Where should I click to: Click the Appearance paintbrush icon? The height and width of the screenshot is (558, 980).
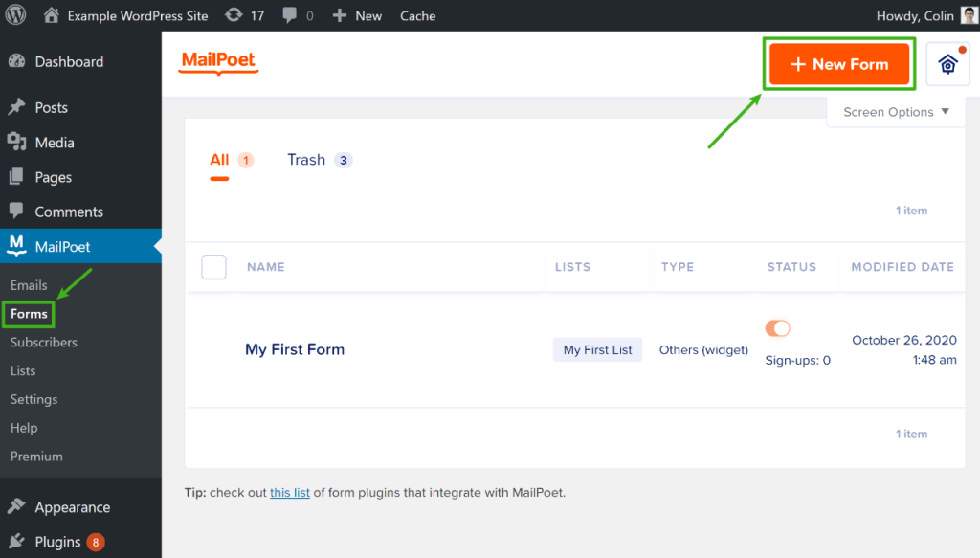pyautogui.click(x=17, y=506)
